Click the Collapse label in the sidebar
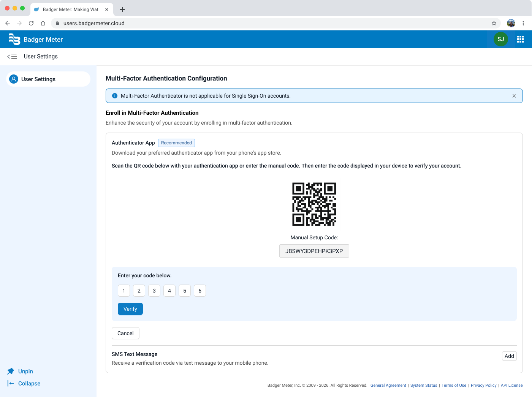532x397 pixels. tap(29, 383)
